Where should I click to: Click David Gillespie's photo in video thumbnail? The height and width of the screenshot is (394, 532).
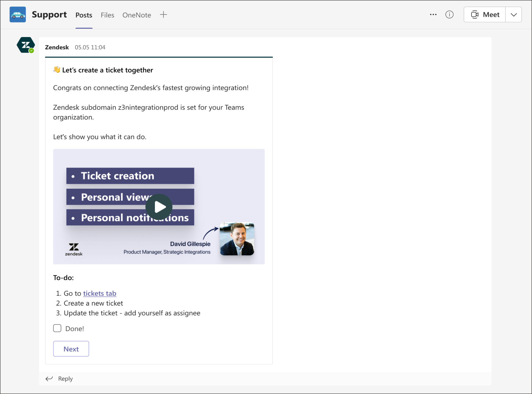[x=237, y=239]
